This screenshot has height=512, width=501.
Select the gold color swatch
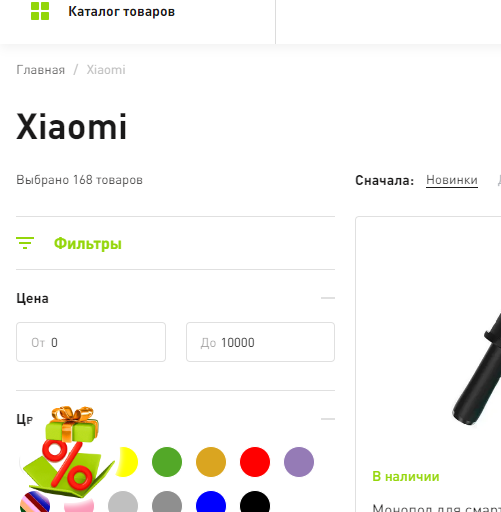[211, 462]
